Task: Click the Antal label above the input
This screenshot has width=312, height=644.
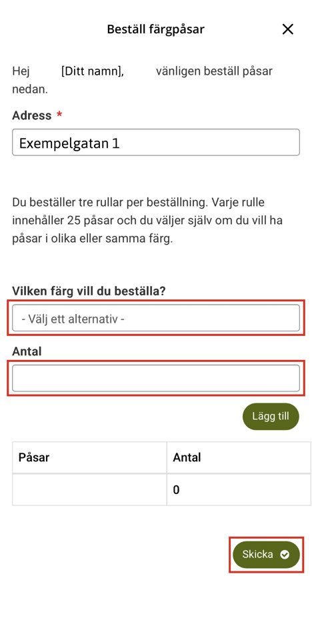Action: 27,351
